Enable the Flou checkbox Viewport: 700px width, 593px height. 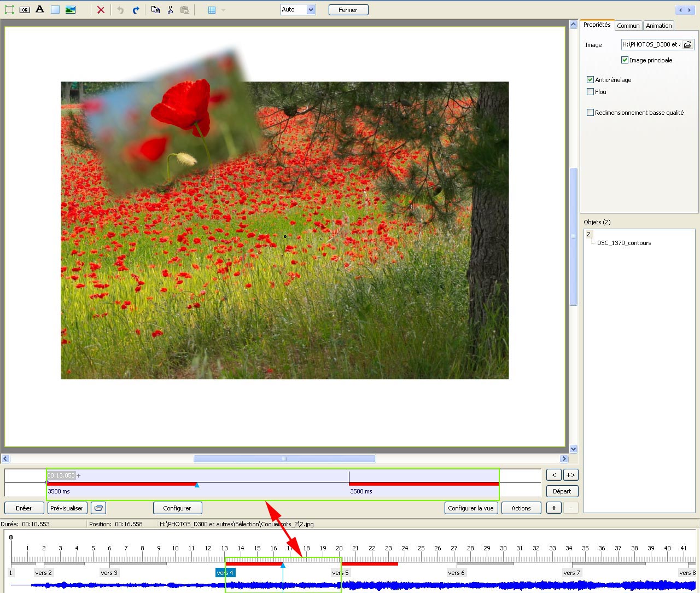coord(590,92)
